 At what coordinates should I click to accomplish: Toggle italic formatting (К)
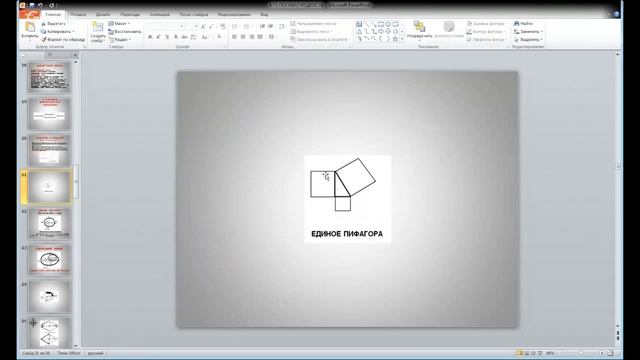tap(158, 37)
